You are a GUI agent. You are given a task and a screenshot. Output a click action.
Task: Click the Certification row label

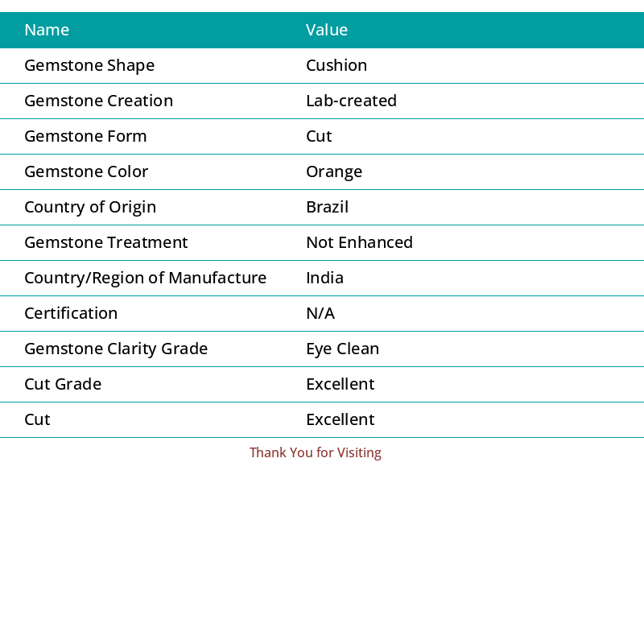(x=71, y=313)
